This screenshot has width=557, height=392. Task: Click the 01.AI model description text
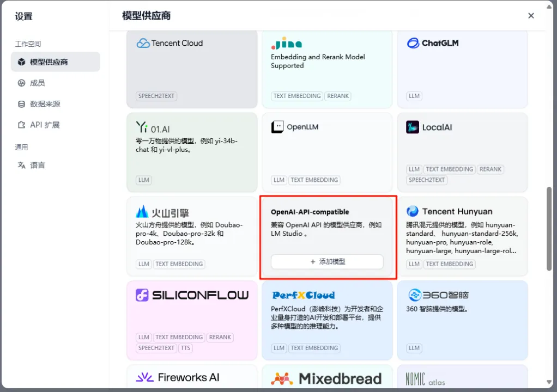click(x=186, y=145)
